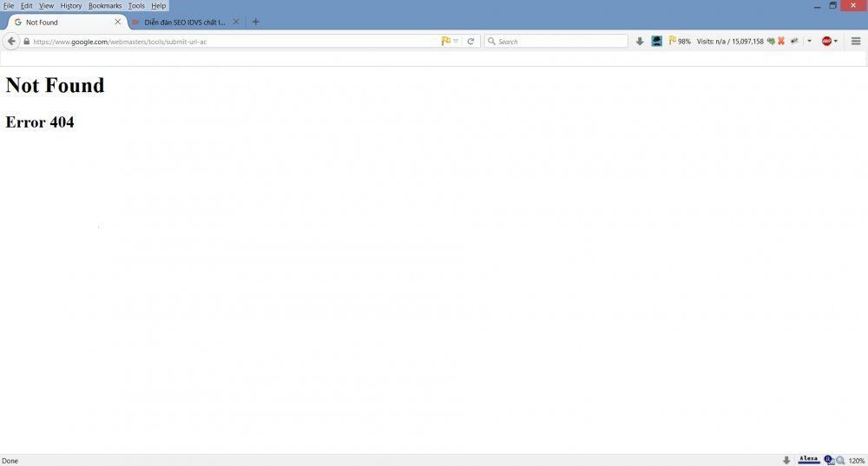Click the yellow flag icon in address bar
The width and height of the screenshot is (868, 466).
coord(445,41)
